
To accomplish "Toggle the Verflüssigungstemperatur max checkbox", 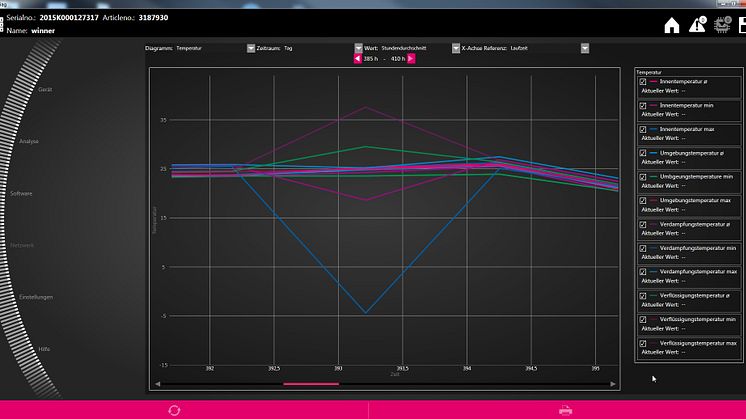I will click(643, 343).
